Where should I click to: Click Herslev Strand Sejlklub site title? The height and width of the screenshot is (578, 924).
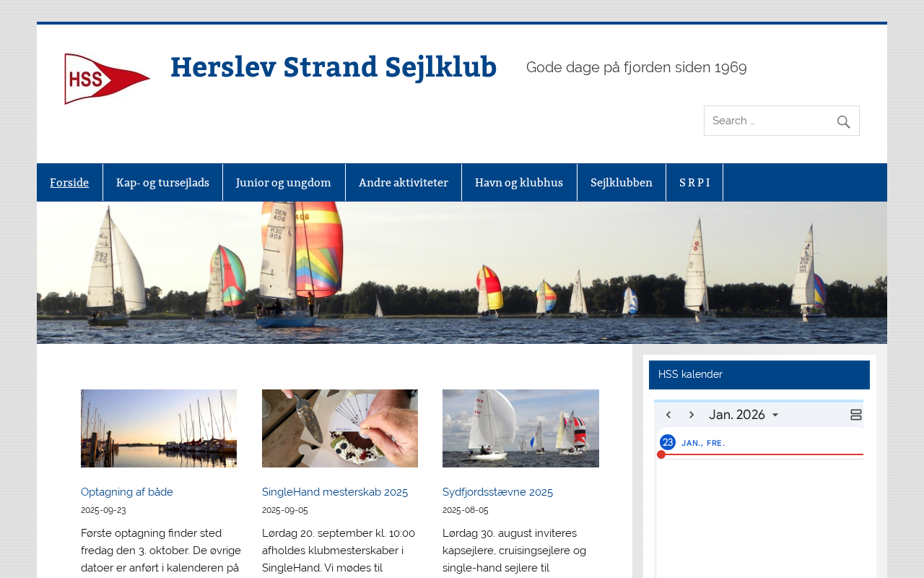coord(334,66)
